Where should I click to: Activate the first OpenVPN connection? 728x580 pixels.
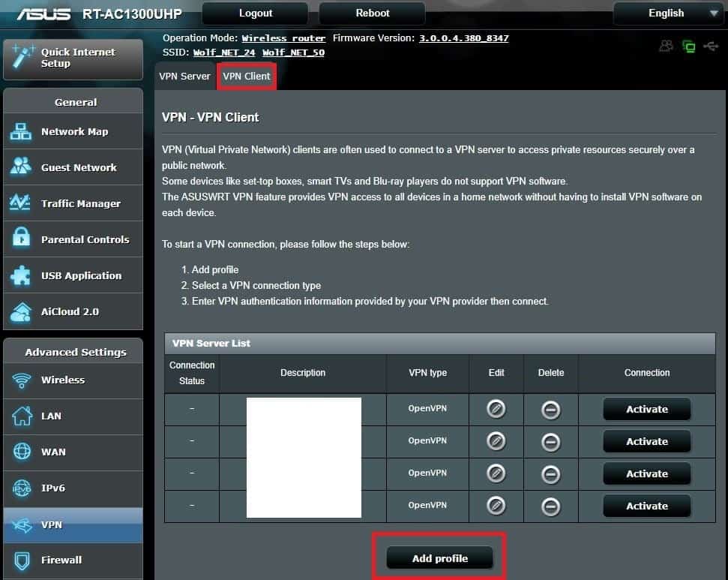coord(647,410)
